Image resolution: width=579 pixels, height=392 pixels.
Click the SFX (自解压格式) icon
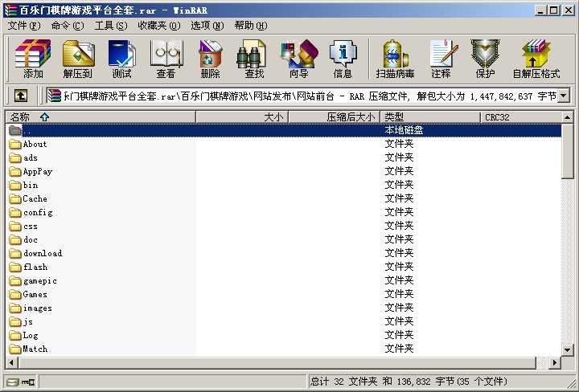tap(536, 59)
